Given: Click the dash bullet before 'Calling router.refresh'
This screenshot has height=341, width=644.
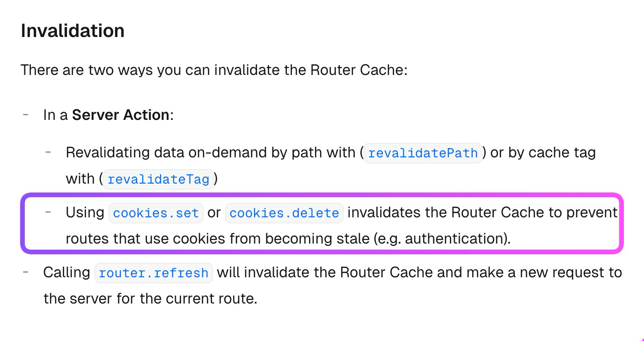Looking at the screenshot, I should tap(26, 271).
